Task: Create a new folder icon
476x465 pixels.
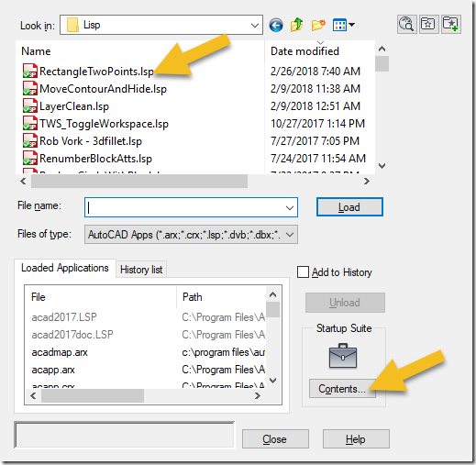Action: tap(318, 25)
